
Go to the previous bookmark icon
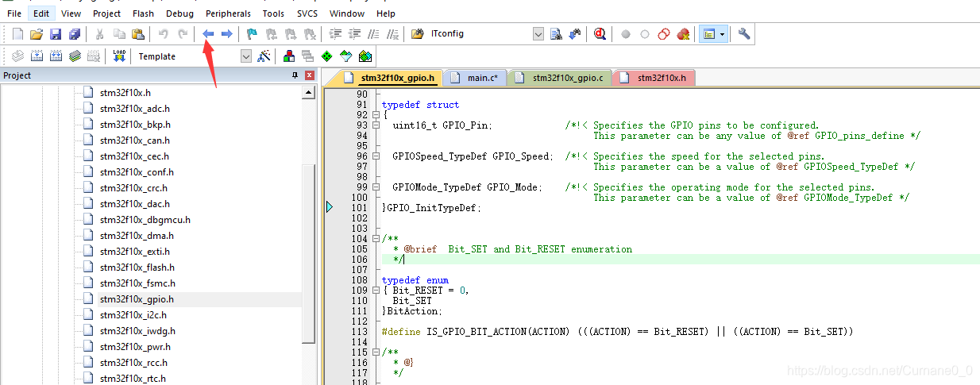point(272,34)
